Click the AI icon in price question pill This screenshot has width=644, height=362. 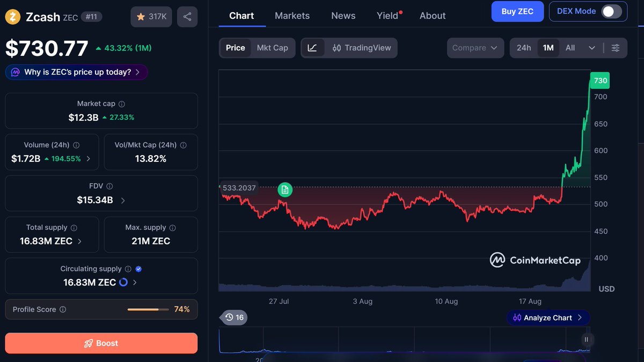coord(15,72)
